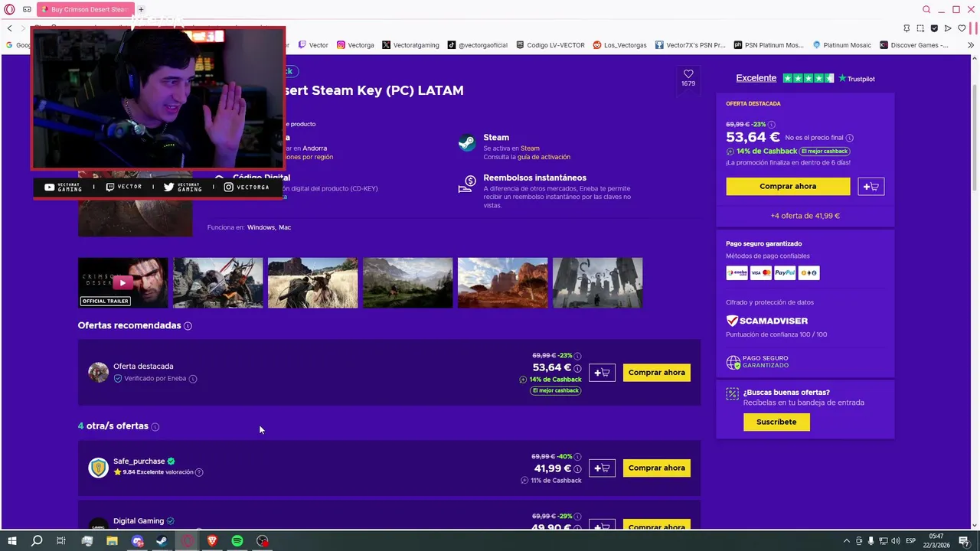Click the Opera snapshot tool icon
980x551 pixels.
coord(920,28)
